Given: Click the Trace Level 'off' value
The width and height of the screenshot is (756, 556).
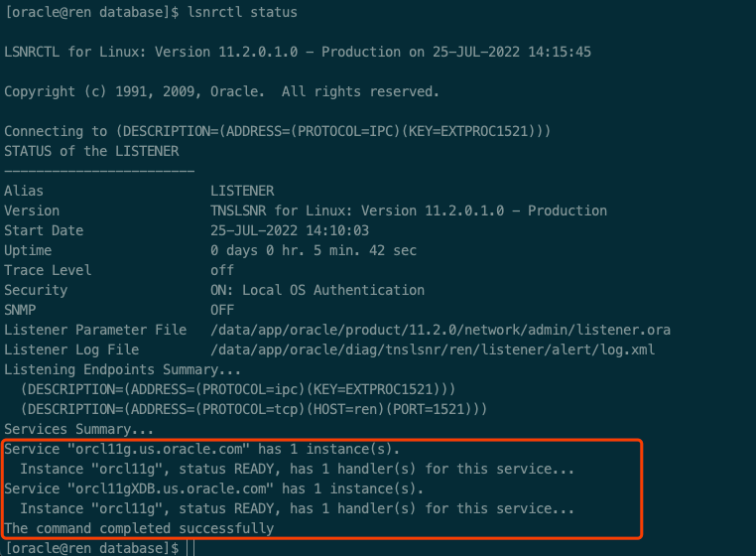Looking at the screenshot, I should pyautogui.click(x=222, y=270).
